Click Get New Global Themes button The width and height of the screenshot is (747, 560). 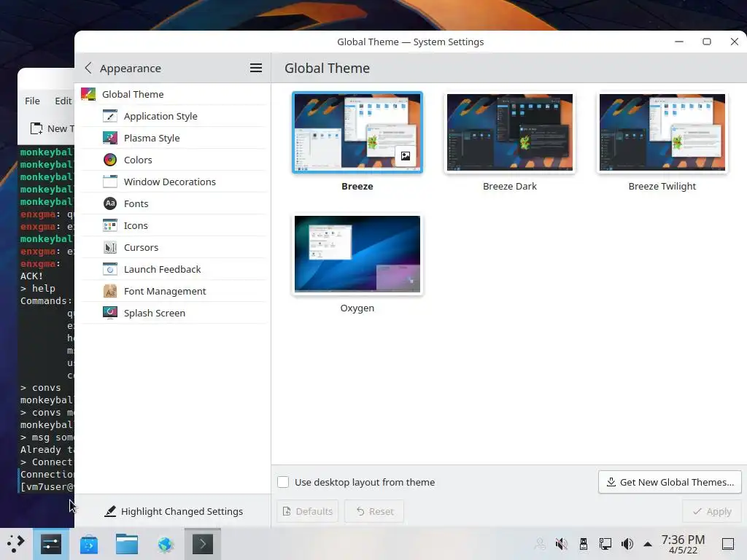670,482
